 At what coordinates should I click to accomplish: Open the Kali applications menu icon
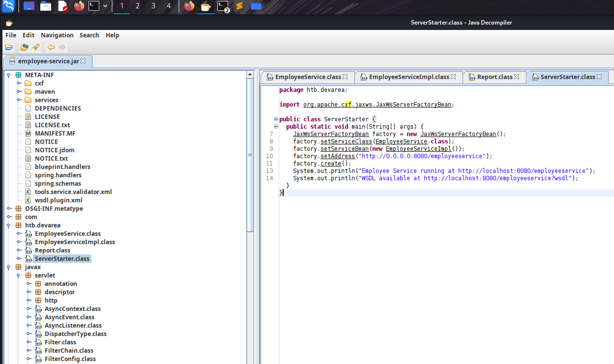[x=8, y=6]
